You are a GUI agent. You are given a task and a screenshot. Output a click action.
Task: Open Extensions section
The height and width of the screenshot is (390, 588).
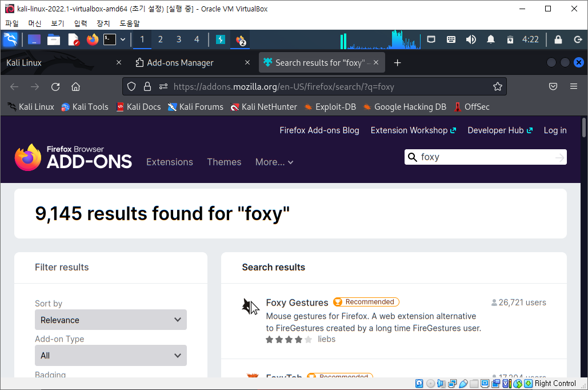pos(170,162)
